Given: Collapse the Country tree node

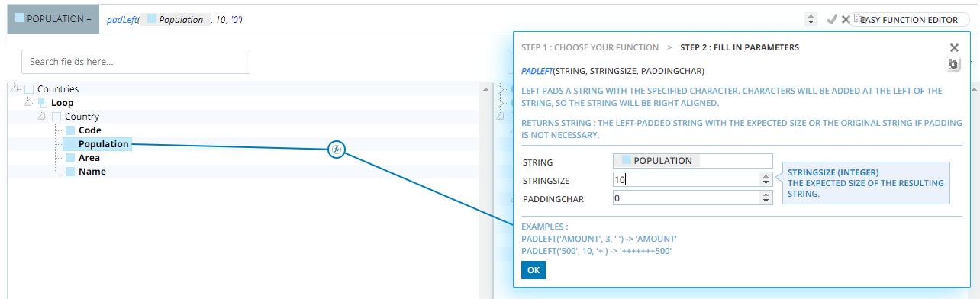Looking at the screenshot, I should [43, 117].
